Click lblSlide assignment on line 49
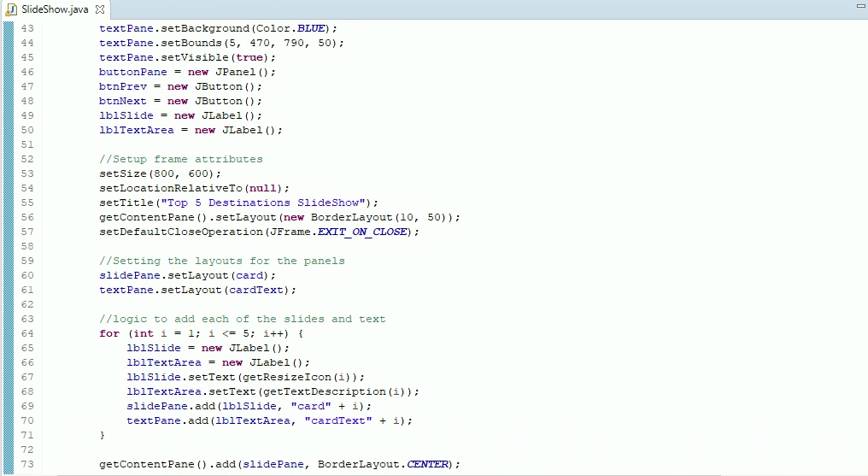Image resolution: width=868 pixels, height=476 pixels. 180,115
